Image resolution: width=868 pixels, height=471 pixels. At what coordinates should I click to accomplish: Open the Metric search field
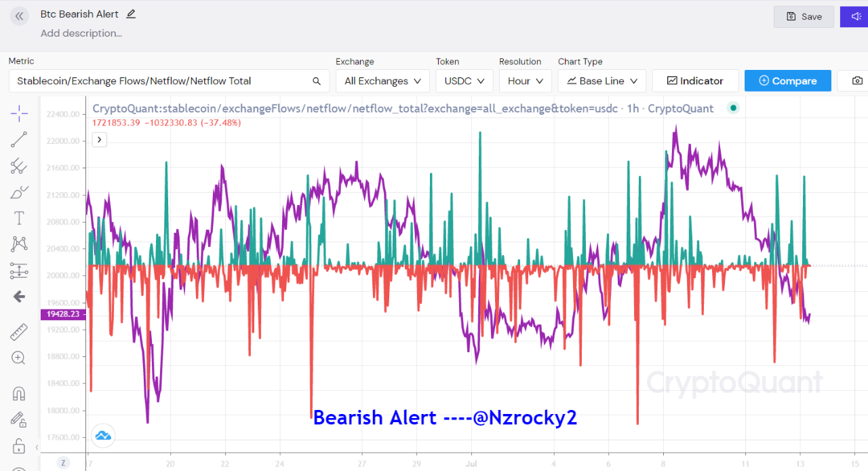click(169, 81)
